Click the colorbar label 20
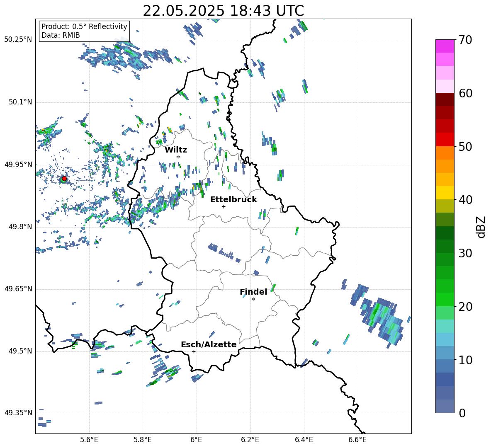The image size is (491, 448). tap(465, 306)
